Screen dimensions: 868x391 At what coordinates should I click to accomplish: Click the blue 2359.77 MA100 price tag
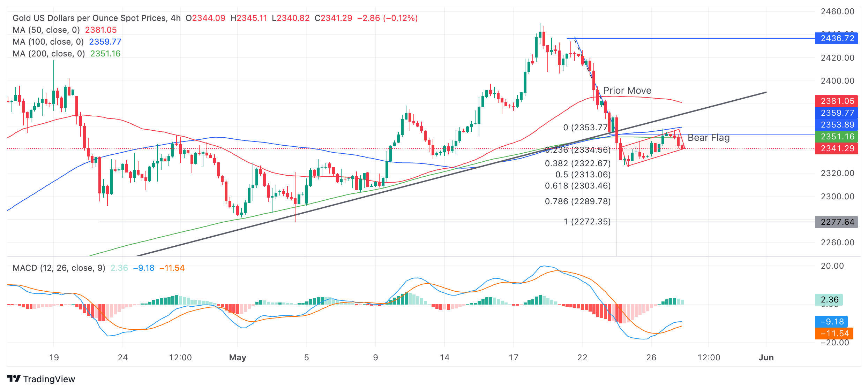837,113
